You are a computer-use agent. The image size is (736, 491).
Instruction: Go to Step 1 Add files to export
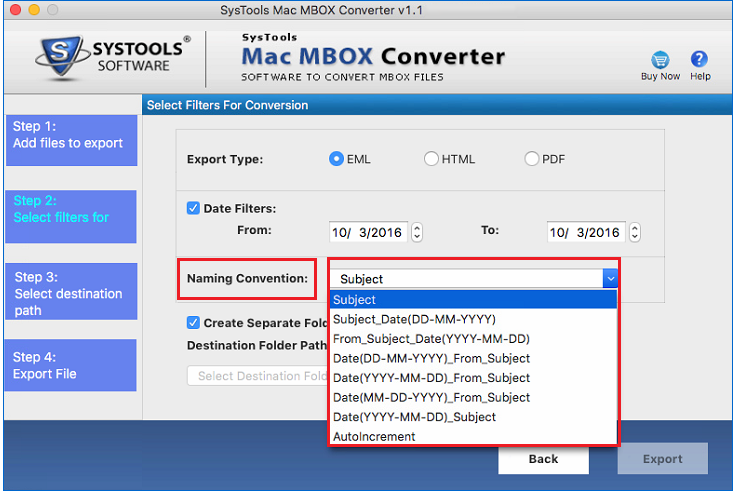[70, 135]
